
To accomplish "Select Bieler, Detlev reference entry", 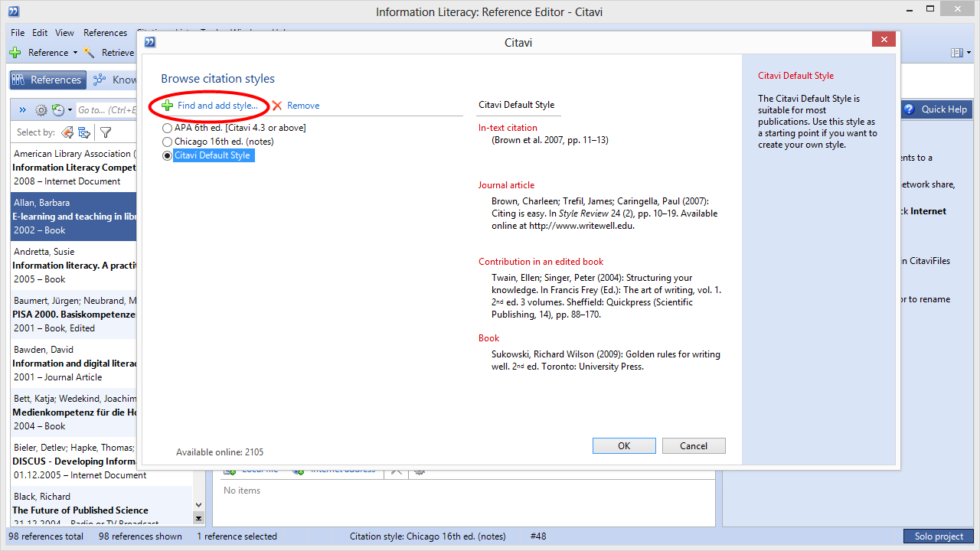I will click(x=73, y=461).
